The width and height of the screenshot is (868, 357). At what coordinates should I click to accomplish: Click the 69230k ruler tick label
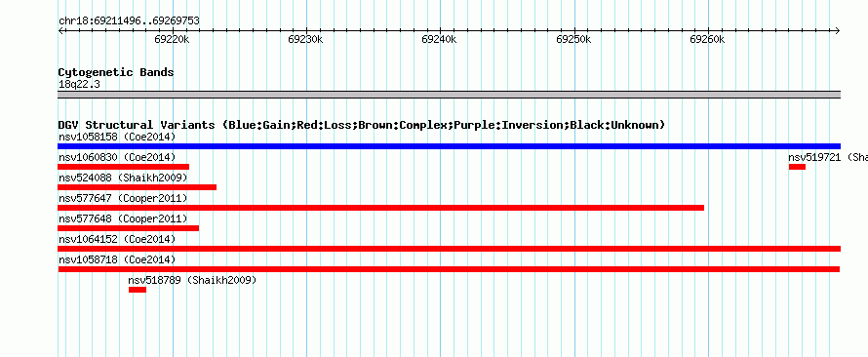(305, 39)
